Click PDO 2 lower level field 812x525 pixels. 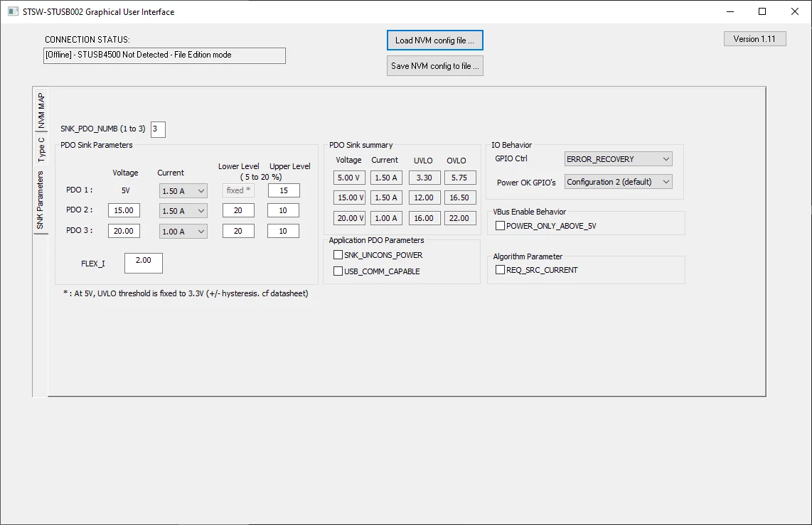[238, 210]
